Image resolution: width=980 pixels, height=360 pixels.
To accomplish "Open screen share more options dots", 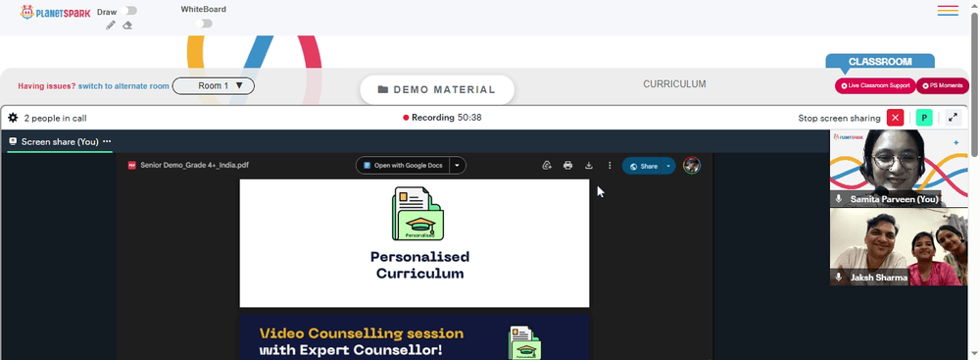I will point(107,141).
